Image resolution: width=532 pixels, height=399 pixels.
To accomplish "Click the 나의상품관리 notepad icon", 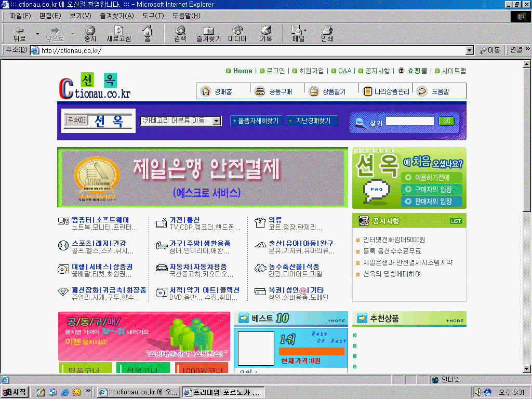I will click(367, 91).
